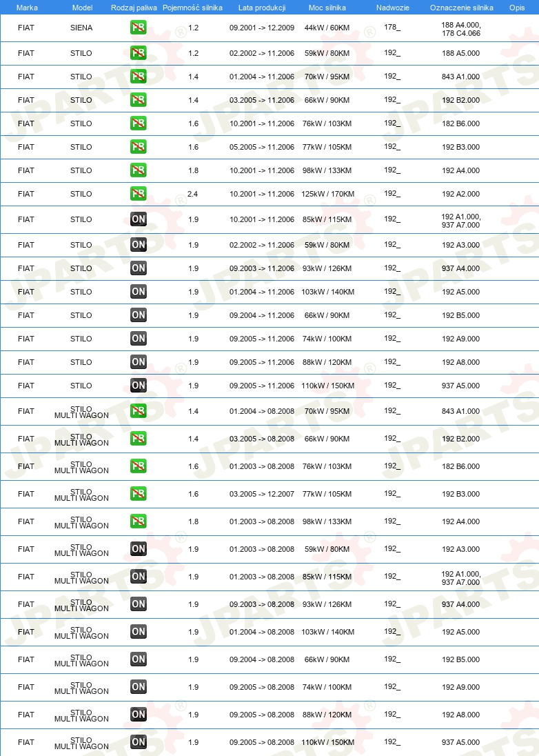Click the Oznaczenie silnika column header
Image resolution: width=539 pixels, height=756 pixels.
[461, 8]
